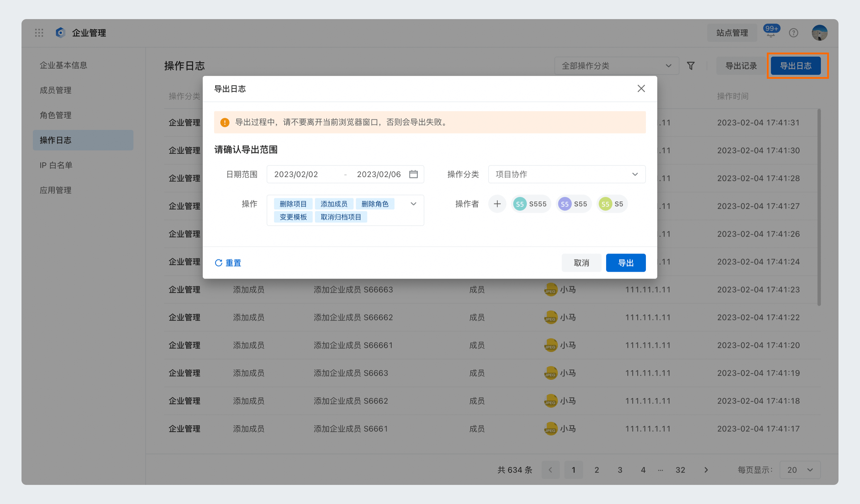Screen dimensions: 860x504
Task: Click 小马 avatar in S6661 row
Action: 550,428
